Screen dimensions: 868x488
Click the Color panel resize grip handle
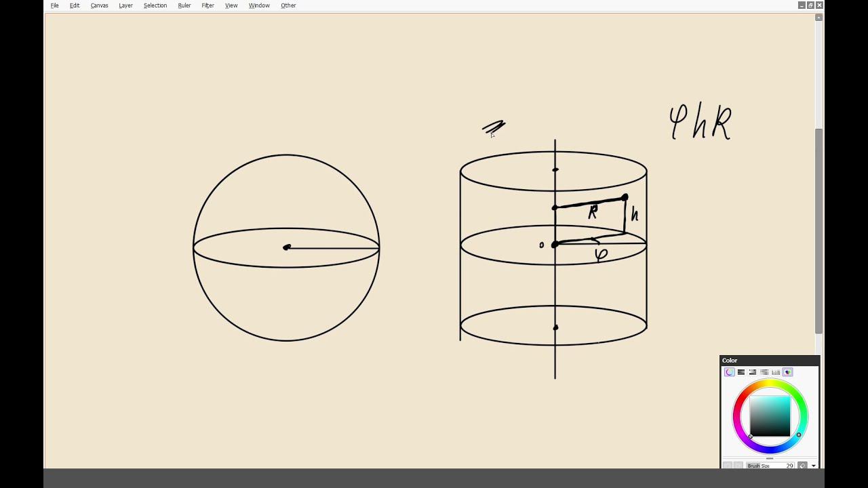click(x=770, y=458)
